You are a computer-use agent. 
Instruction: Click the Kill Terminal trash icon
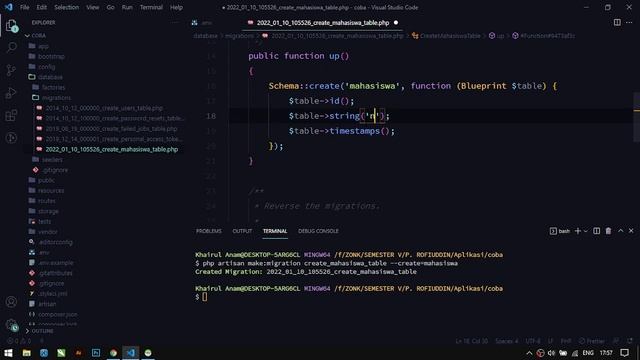click(x=608, y=231)
